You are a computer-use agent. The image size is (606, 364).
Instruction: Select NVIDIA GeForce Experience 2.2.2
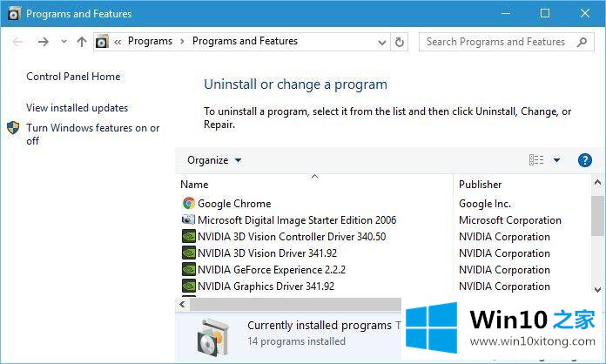[x=272, y=270]
